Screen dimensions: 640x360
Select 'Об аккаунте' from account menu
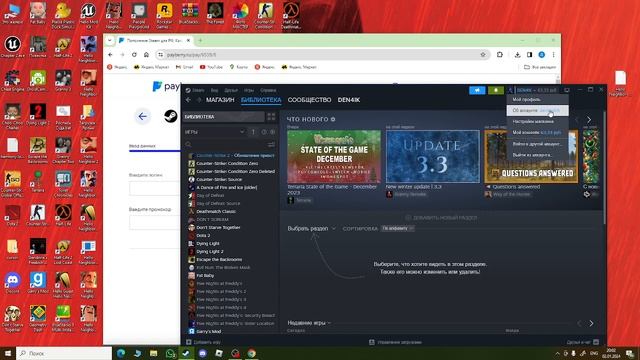coord(538,111)
